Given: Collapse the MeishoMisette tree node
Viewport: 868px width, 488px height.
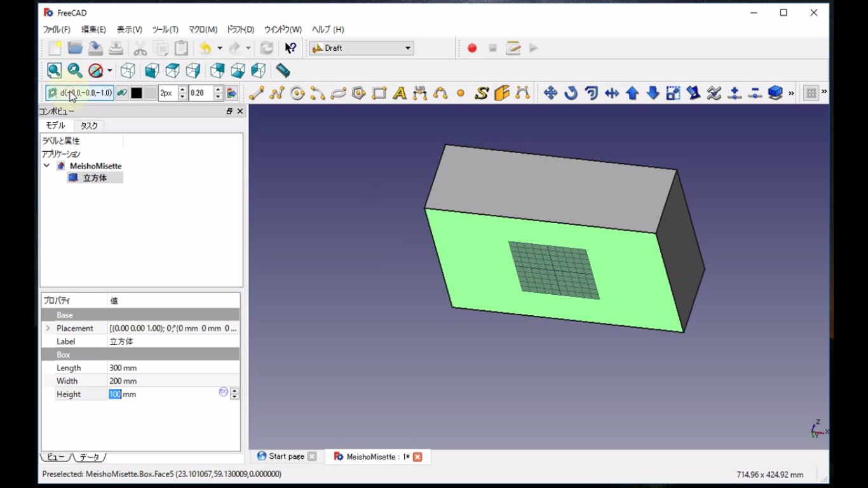Looking at the screenshot, I should coord(46,166).
